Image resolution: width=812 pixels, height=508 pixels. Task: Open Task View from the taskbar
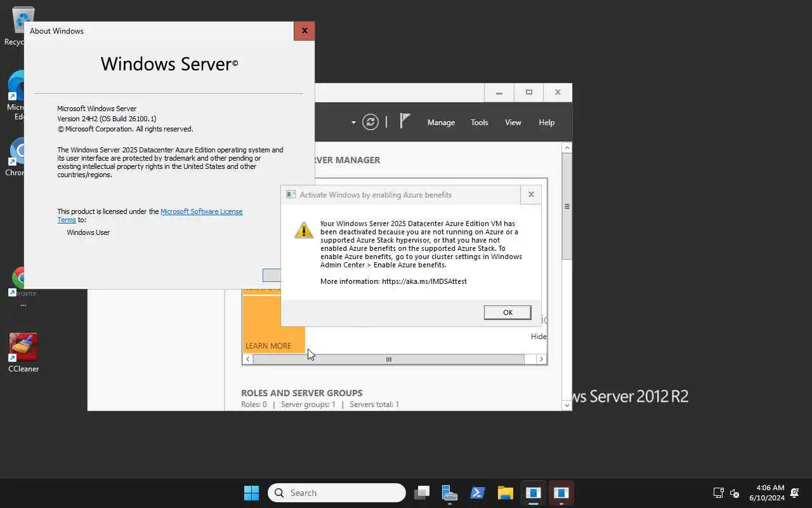[422, 493]
